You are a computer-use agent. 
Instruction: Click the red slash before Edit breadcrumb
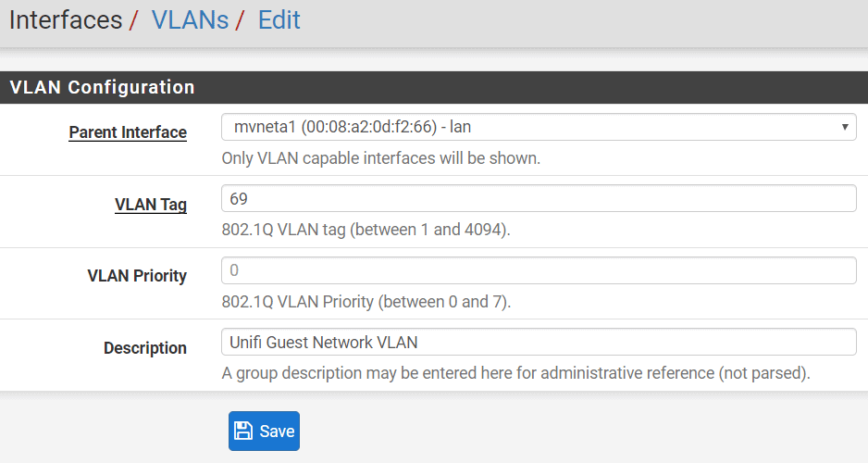(239, 20)
